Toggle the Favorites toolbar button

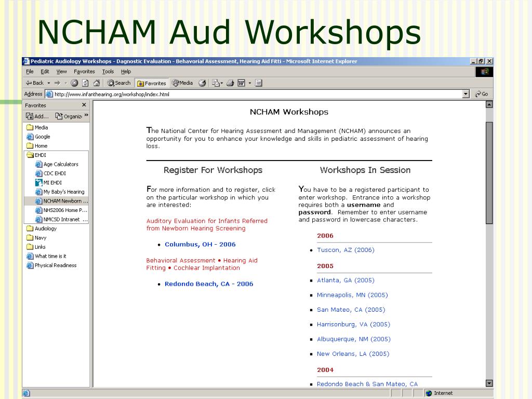tap(151, 83)
